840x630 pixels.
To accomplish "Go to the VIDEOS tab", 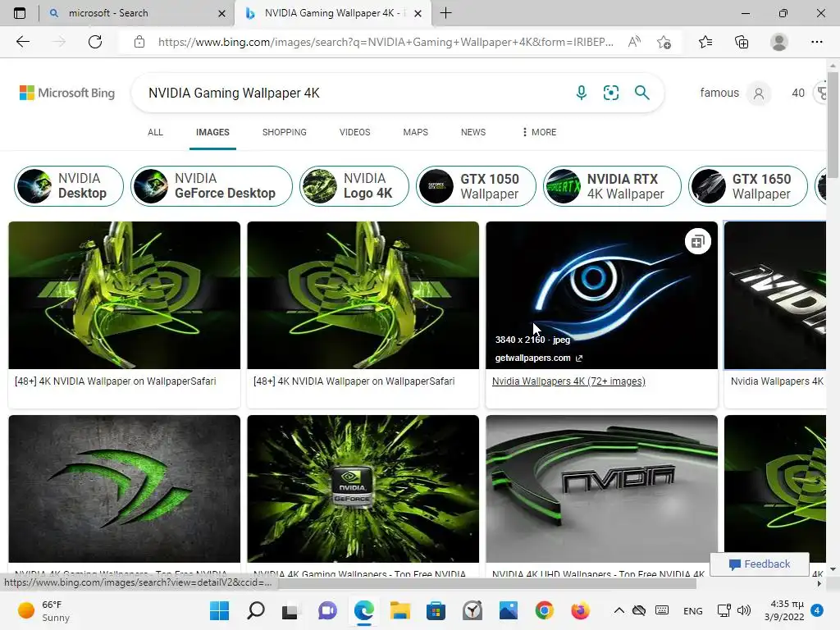I will [354, 132].
